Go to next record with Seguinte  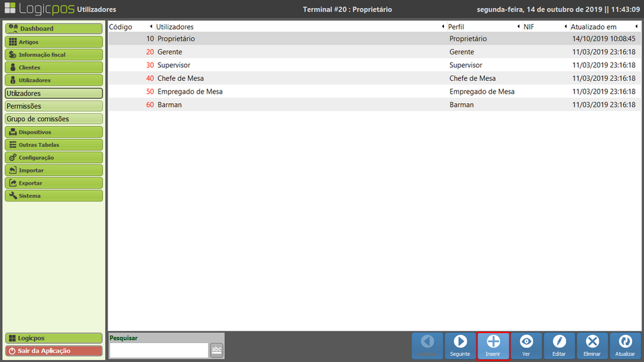coord(460,345)
